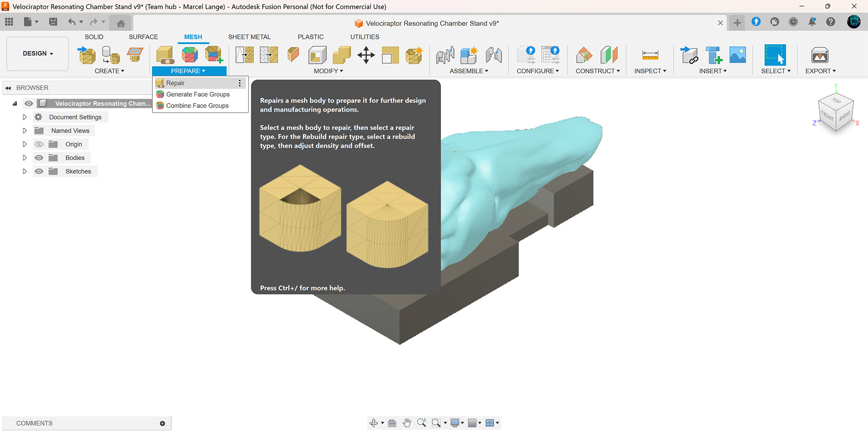
Task: Click the Create Mesh Section Sketch icon
Action: point(135,55)
